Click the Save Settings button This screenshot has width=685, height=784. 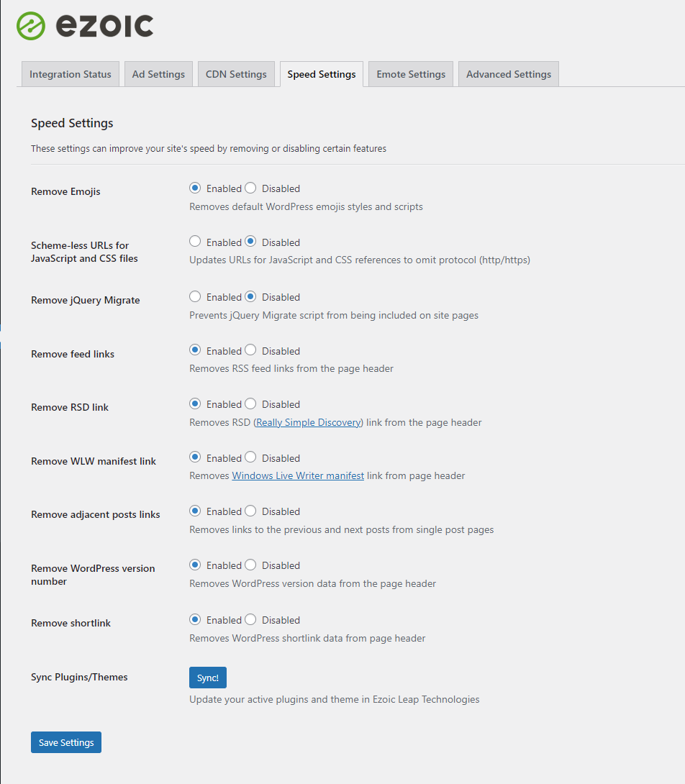tap(66, 742)
